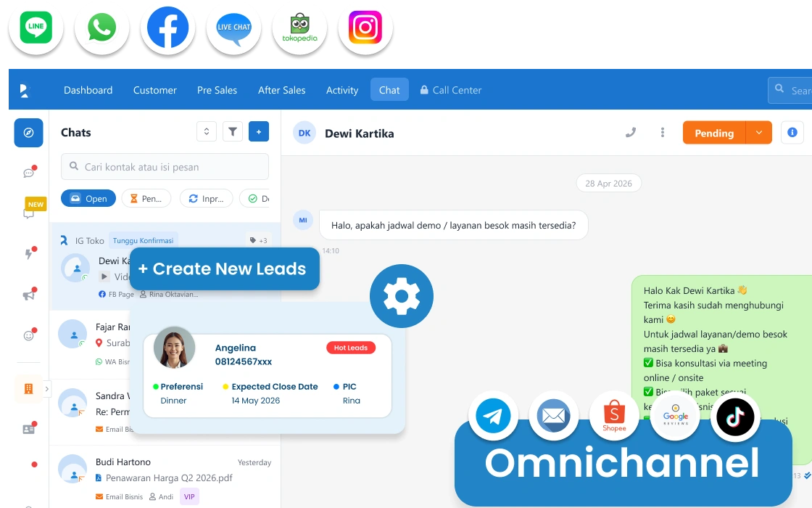Viewport: 812px width, 508px height.
Task: Open the WhatsApp channel icon
Action: [102, 27]
